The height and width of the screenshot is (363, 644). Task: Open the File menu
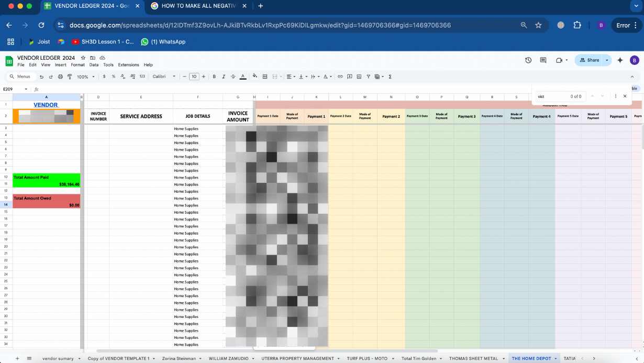point(21,65)
